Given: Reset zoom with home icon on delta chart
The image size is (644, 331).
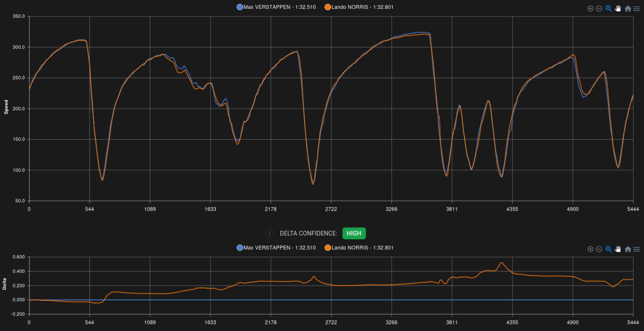Looking at the screenshot, I should point(628,249).
